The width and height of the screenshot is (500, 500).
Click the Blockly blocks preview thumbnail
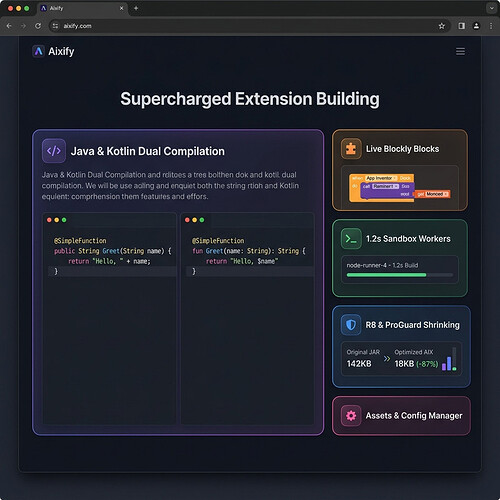[x=400, y=188]
